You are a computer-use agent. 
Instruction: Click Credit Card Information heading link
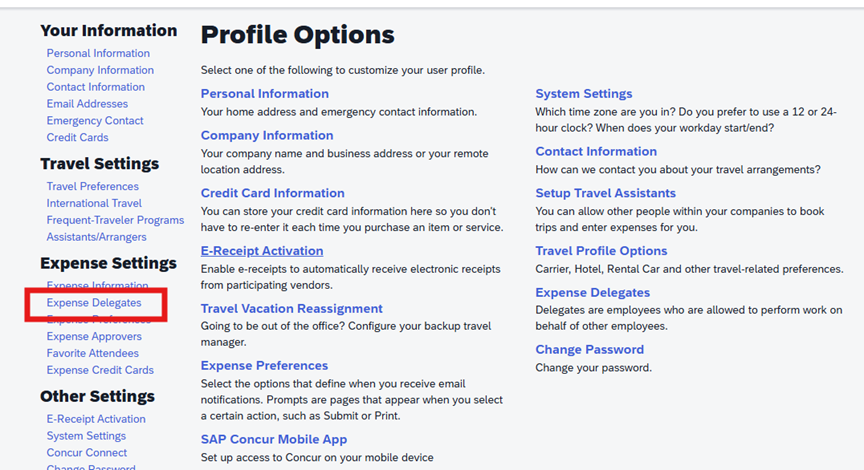click(272, 193)
